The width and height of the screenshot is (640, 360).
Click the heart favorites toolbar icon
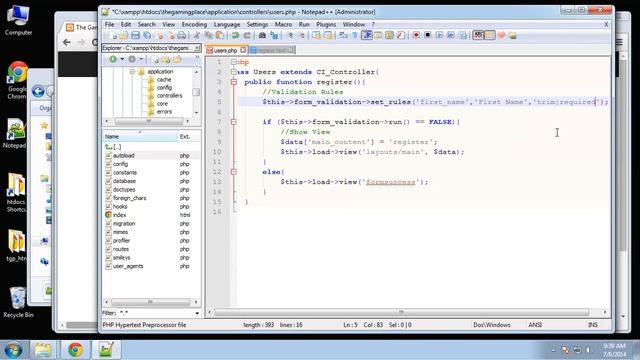coord(501,36)
